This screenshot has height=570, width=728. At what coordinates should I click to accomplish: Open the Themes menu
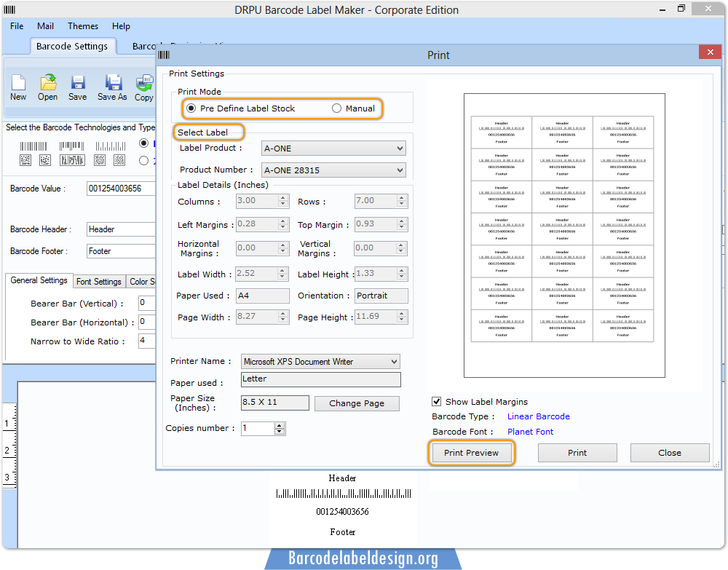[x=83, y=26]
